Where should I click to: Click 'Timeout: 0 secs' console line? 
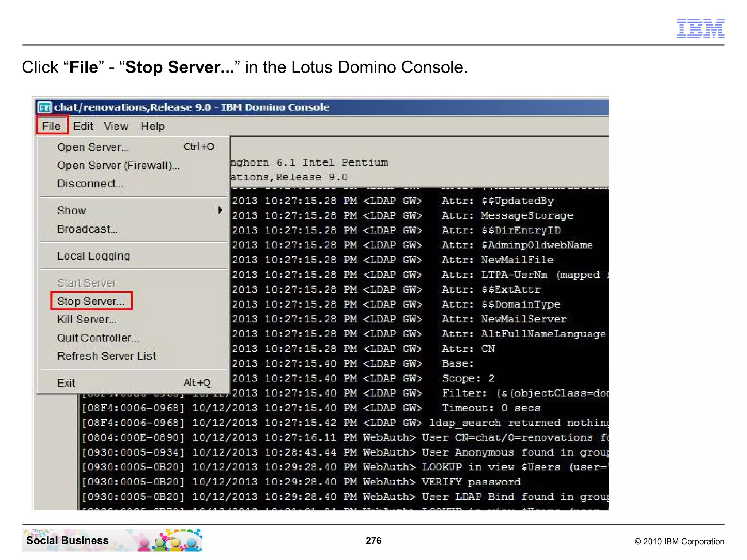491,408
